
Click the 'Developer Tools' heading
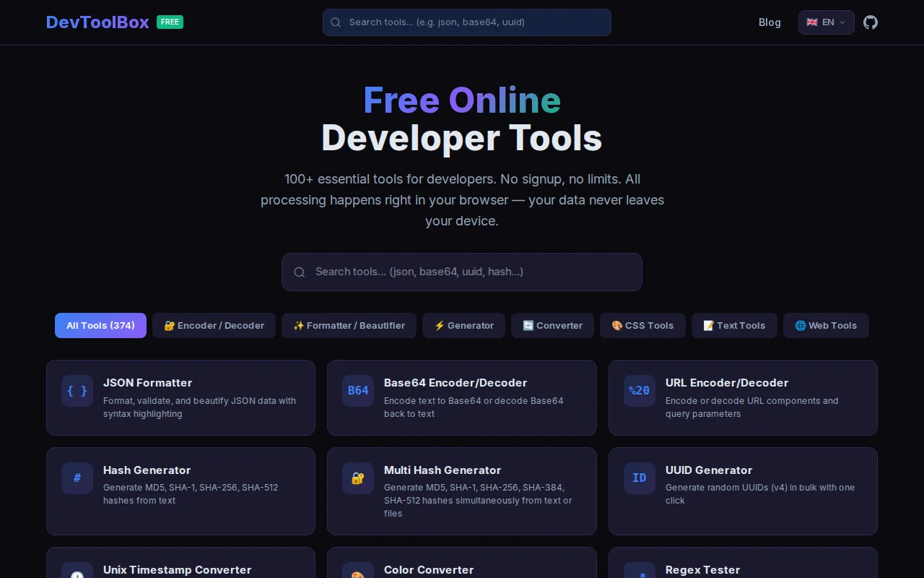click(462, 138)
